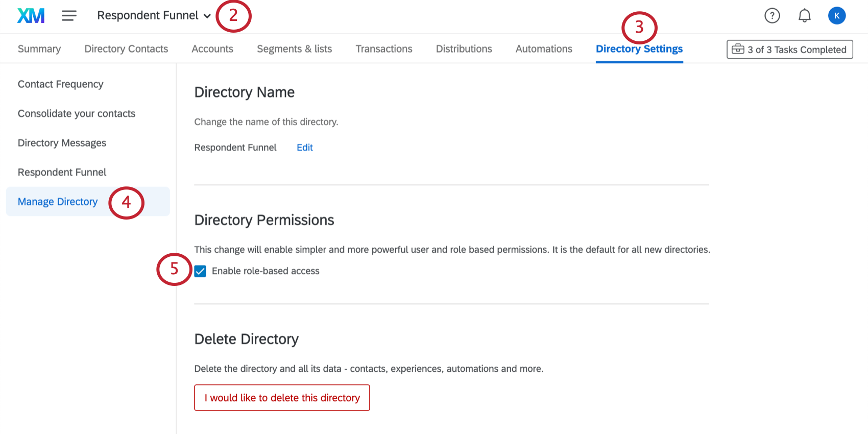This screenshot has height=434, width=868.
Task: Switch to the Directory Contacts tab
Action: 126,49
